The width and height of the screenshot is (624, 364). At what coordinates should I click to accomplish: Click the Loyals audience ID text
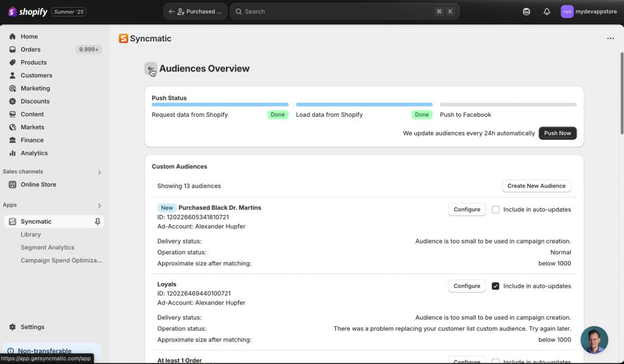coord(194,293)
